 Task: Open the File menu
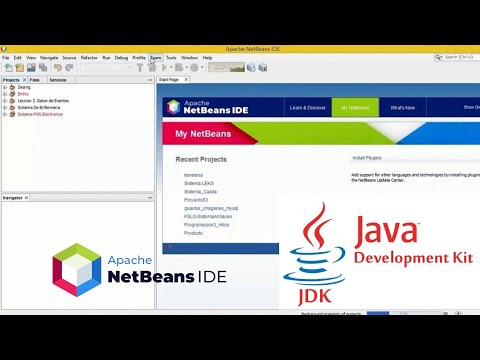(6, 58)
